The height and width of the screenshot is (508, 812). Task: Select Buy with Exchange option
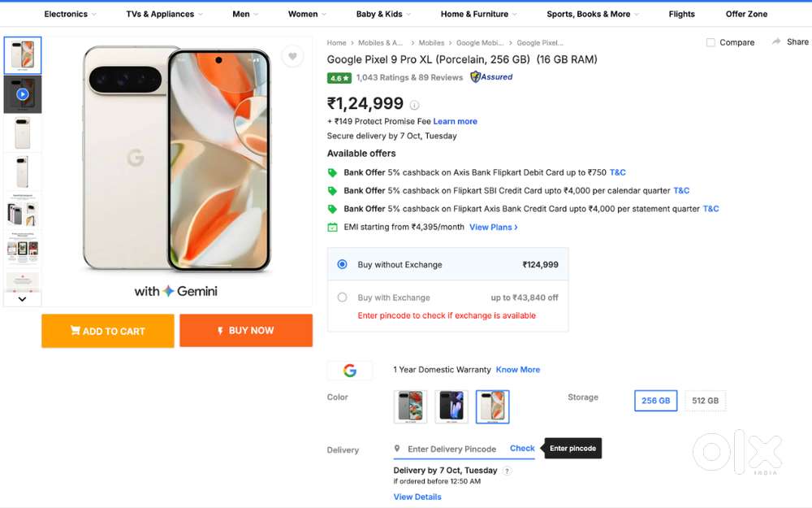(x=343, y=297)
